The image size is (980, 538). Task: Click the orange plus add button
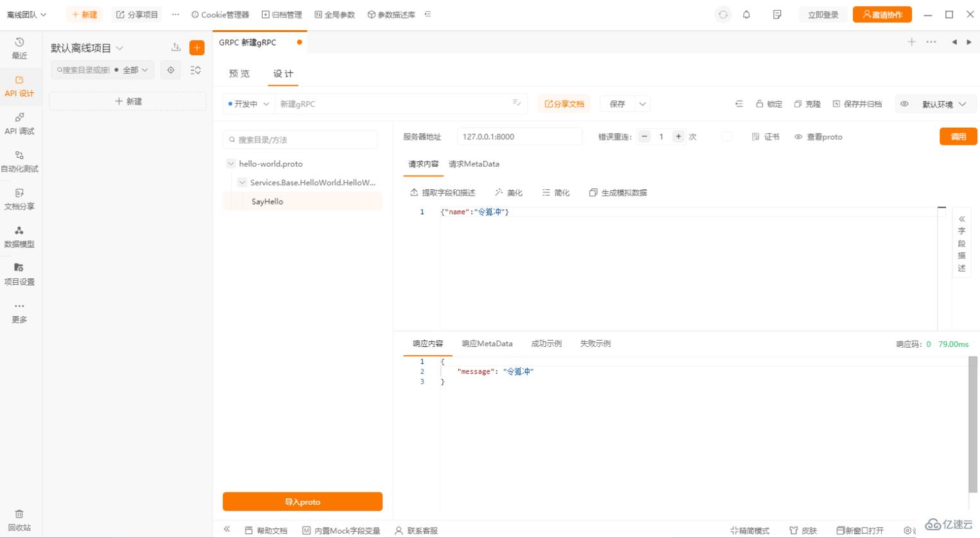(197, 47)
